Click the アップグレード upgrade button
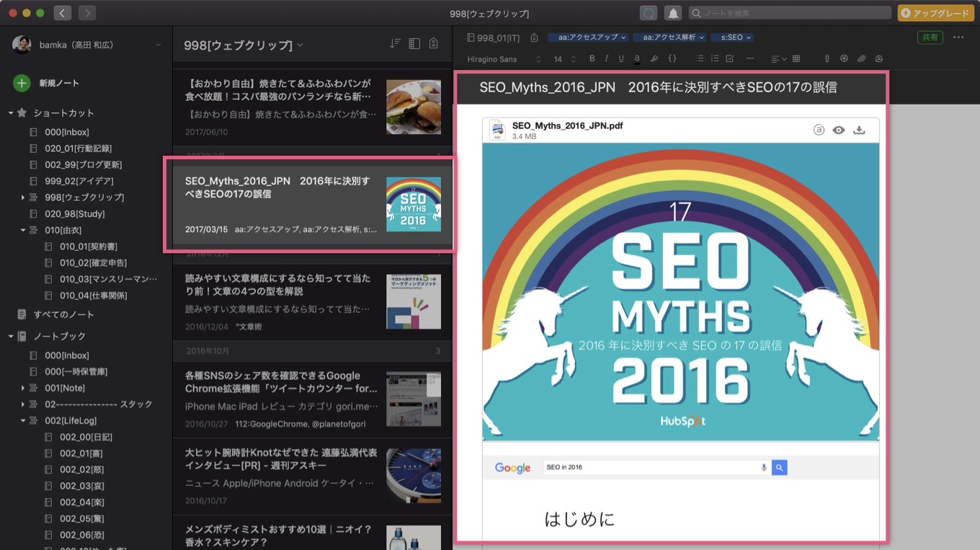 pos(935,13)
